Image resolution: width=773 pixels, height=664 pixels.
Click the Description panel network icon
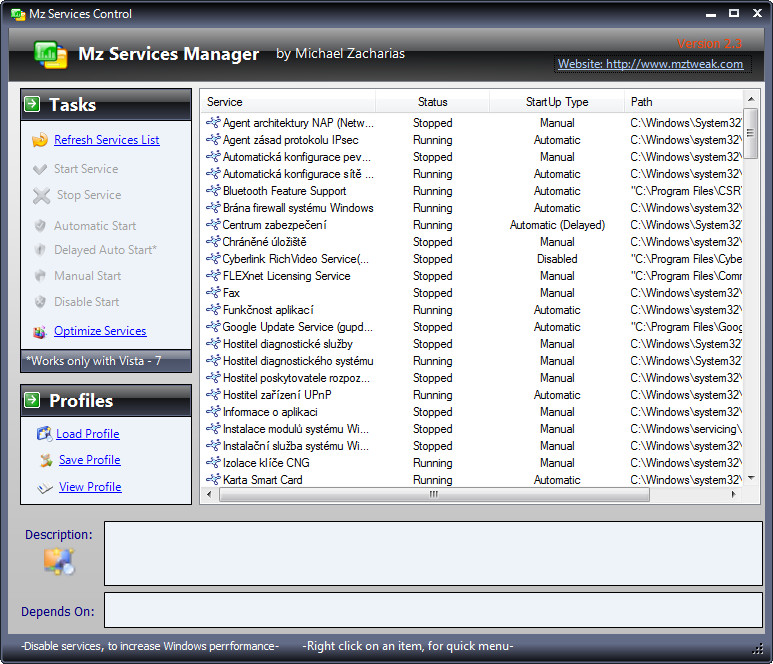tap(59, 562)
